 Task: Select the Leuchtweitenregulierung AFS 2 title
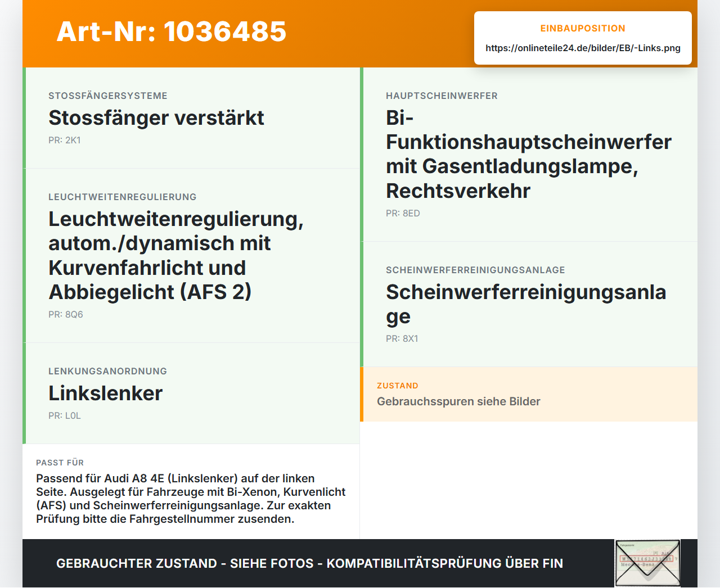[x=175, y=256]
